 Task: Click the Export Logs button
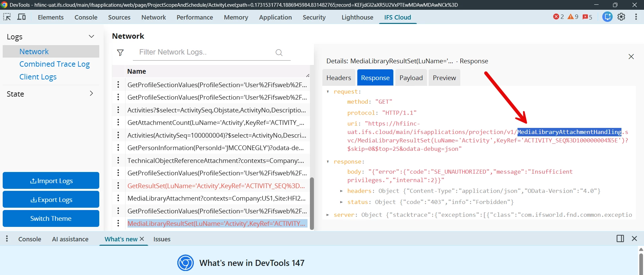51,200
